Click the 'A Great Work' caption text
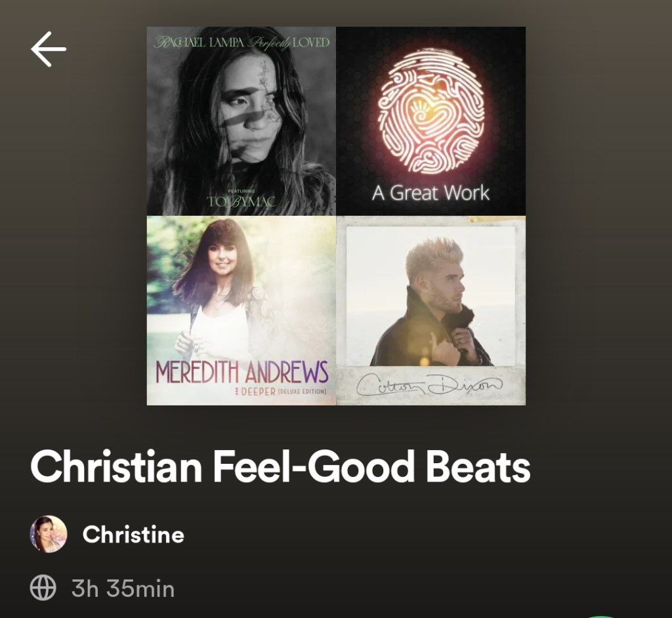The width and height of the screenshot is (672, 618). [x=430, y=193]
